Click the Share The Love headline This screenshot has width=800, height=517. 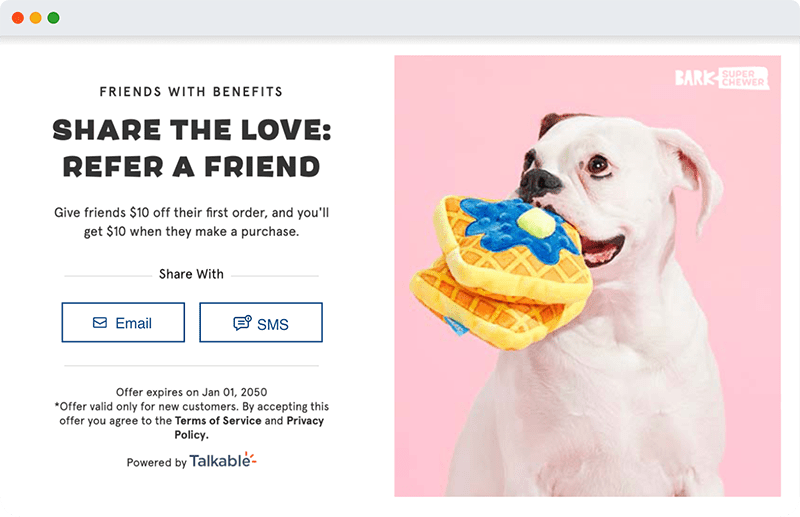[192, 148]
